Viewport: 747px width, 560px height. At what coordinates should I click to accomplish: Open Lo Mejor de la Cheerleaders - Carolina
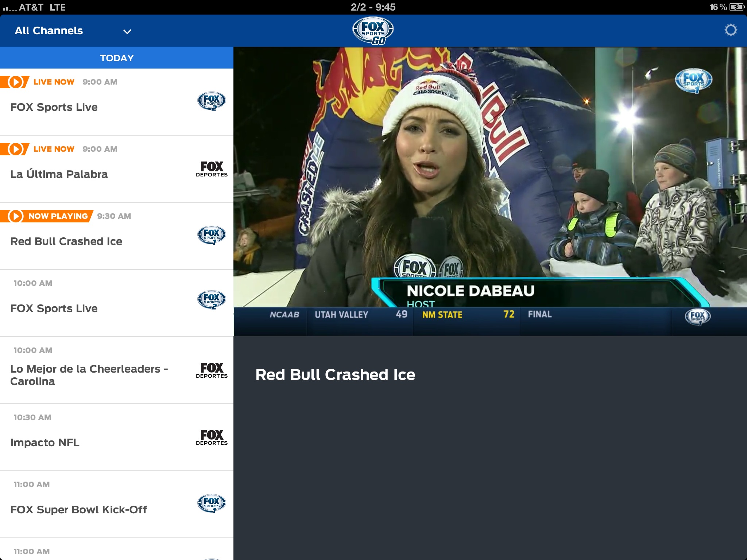pyautogui.click(x=89, y=375)
